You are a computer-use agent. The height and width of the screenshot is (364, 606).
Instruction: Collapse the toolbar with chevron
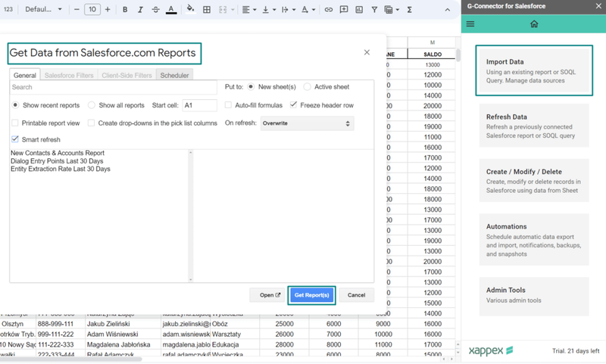[x=448, y=10]
